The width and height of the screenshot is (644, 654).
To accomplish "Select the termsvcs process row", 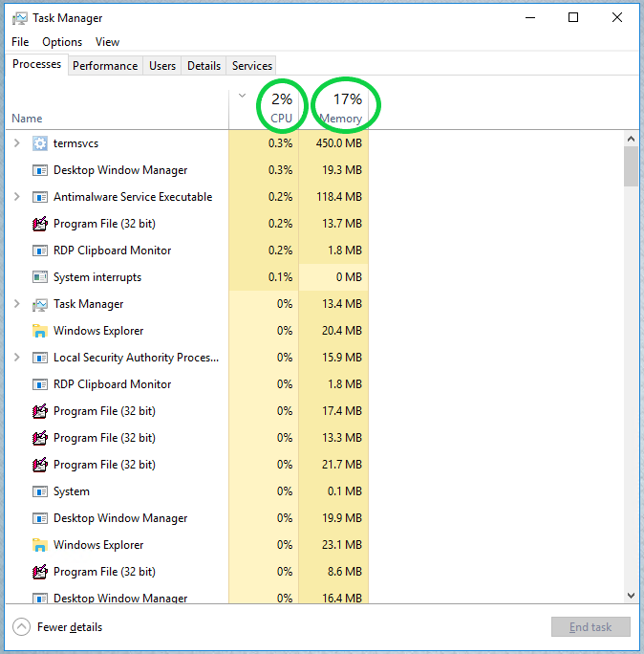I will point(187,143).
